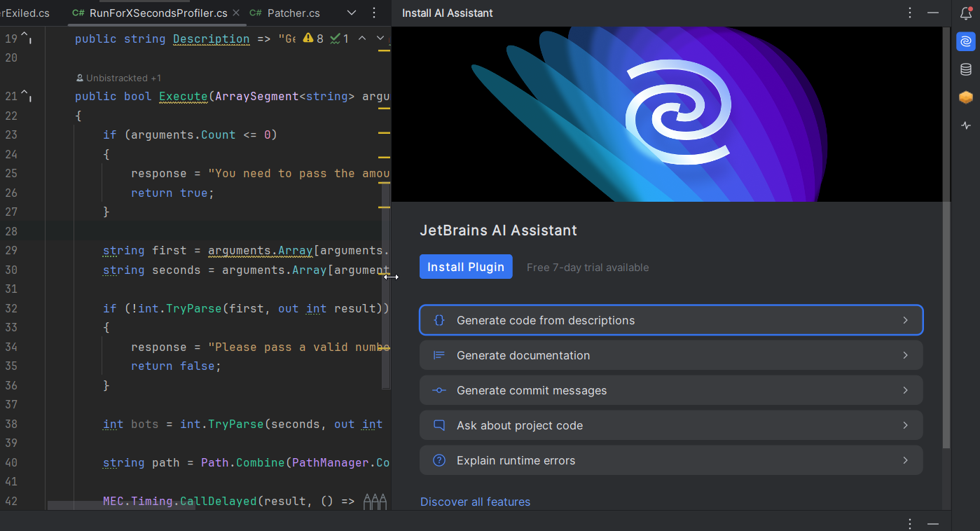Click the gutter icon beside line 21

point(26,95)
